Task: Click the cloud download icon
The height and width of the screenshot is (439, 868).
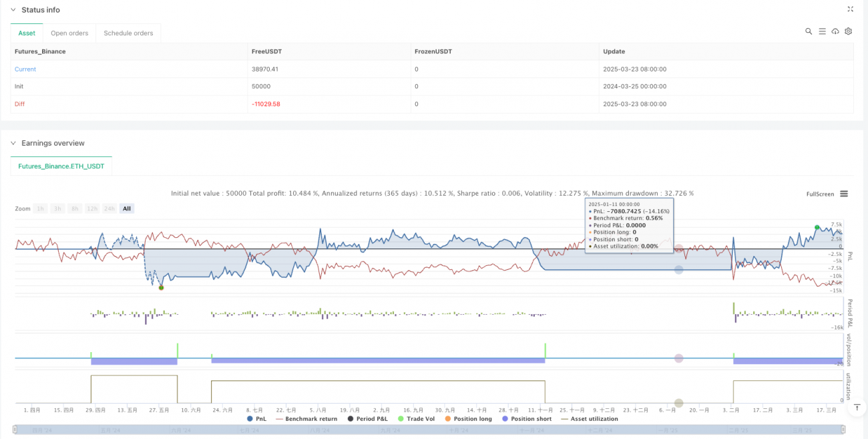Action: (x=835, y=31)
